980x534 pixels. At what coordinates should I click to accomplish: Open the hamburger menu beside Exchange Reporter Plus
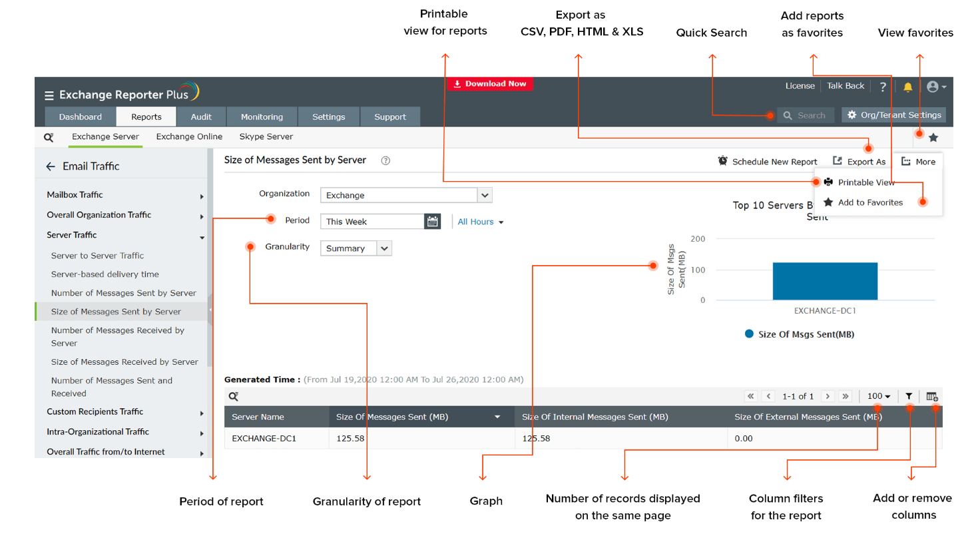[x=49, y=95]
